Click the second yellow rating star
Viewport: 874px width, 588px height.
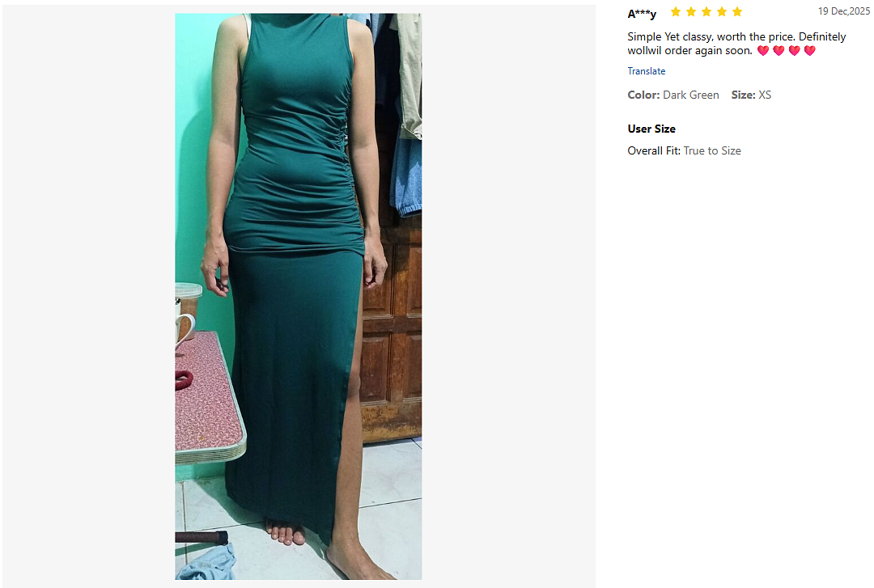click(691, 11)
